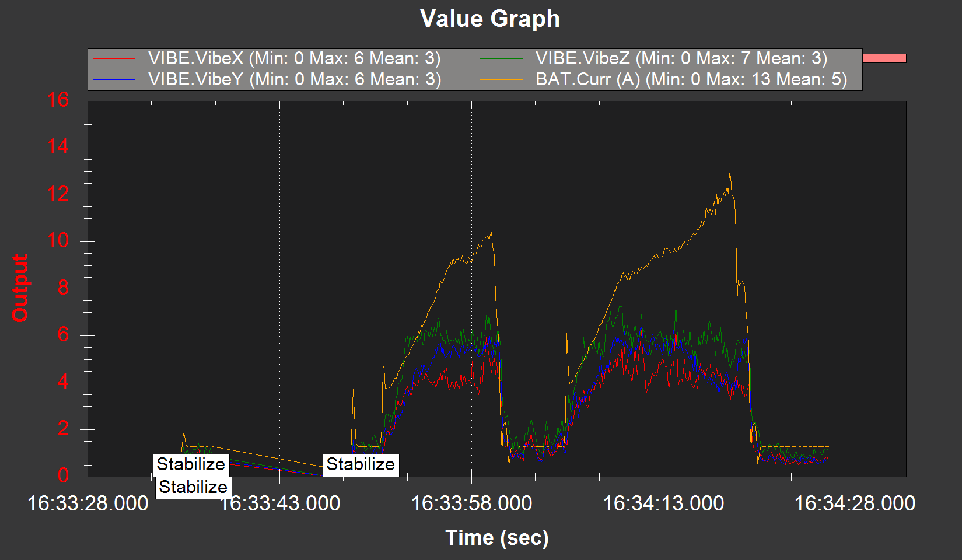Click the Time (sec) axis label
The width and height of the screenshot is (962, 560).
click(497, 537)
